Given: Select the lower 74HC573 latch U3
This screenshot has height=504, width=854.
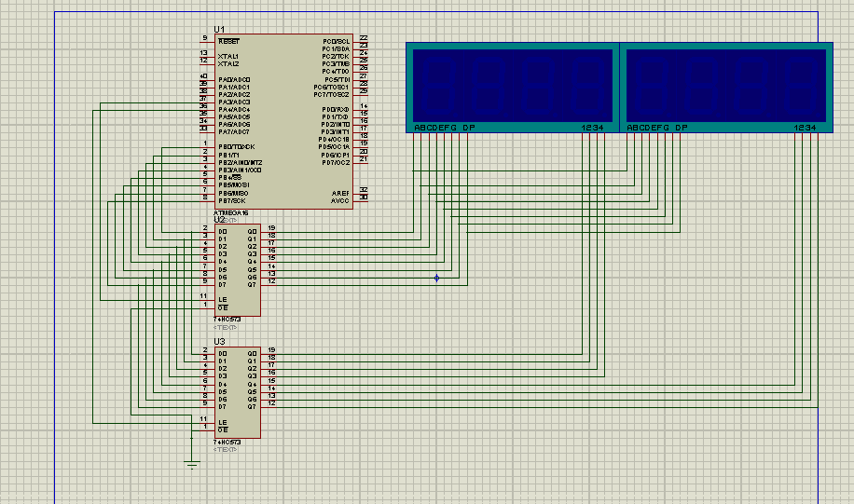Looking at the screenshot, I should tap(238, 391).
